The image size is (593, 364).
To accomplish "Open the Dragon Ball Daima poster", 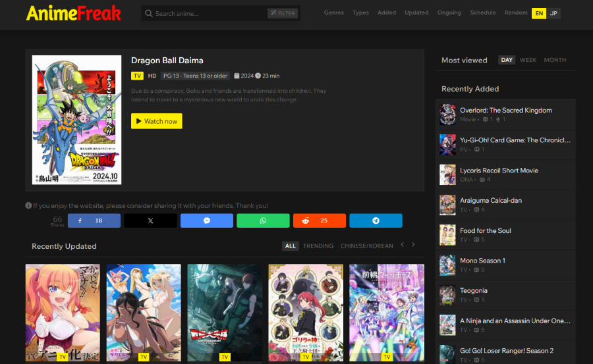I will pos(77,120).
